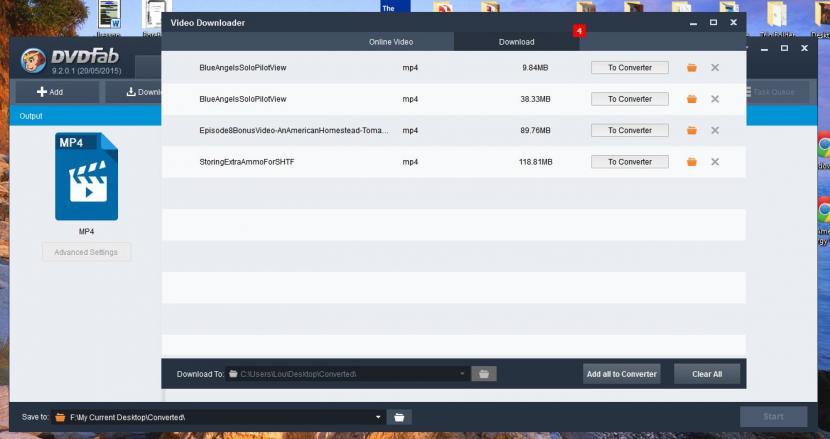Click the 89.76MB size value
Screen dimensions: 830x439
pos(535,130)
